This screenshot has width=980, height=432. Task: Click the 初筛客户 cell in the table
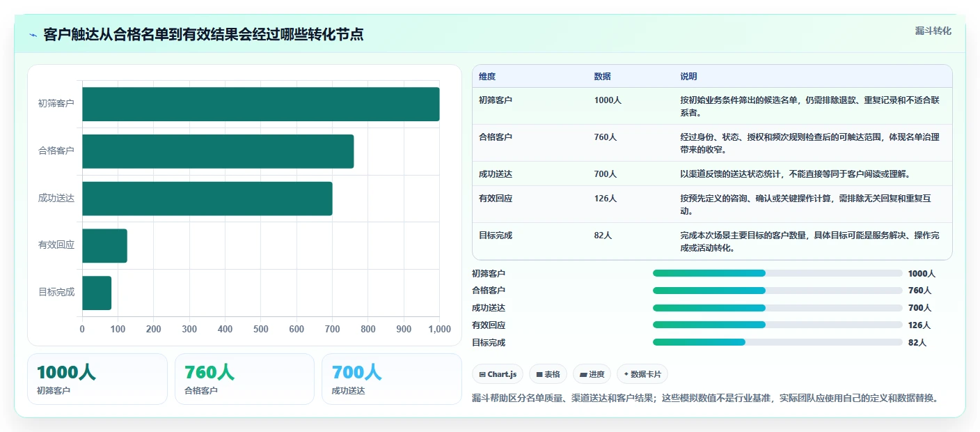[496, 100]
